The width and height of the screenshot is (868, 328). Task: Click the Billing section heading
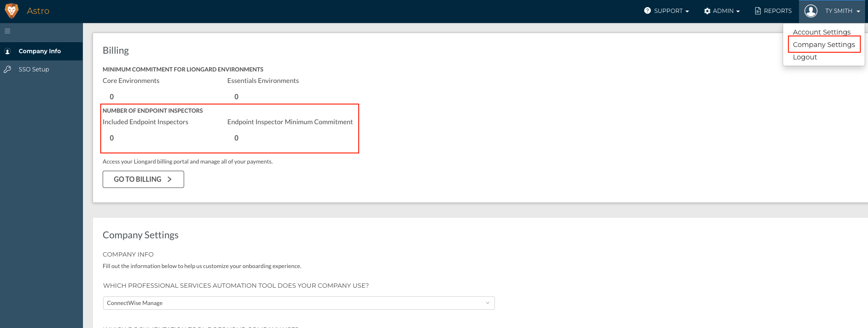pyautogui.click(x=116, y=50)
